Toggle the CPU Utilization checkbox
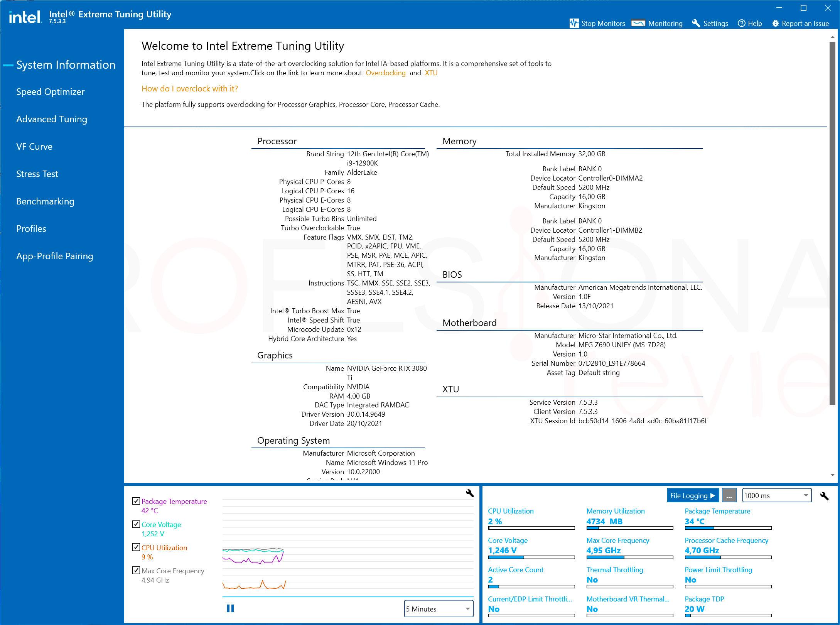Screen dimensions: 840x625 click(x=136, y=547)
